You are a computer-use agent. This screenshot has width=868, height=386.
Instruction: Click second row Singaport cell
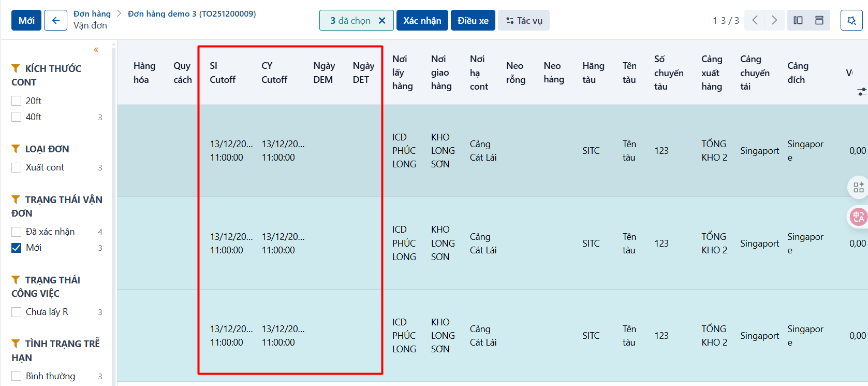[759, 244]
